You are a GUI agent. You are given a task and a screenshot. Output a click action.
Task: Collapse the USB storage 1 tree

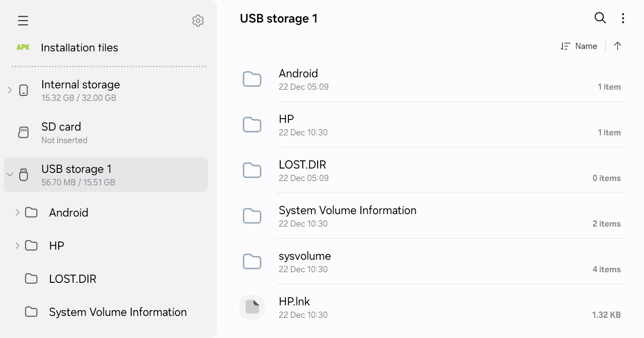coord(10,174)
